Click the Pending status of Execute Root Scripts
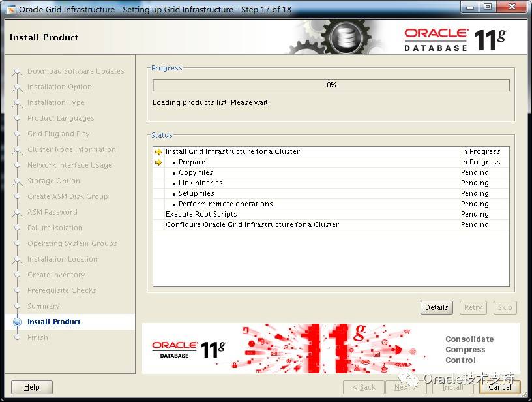The height and width of the screenshot is (402, 532). [x=475, y=214]
